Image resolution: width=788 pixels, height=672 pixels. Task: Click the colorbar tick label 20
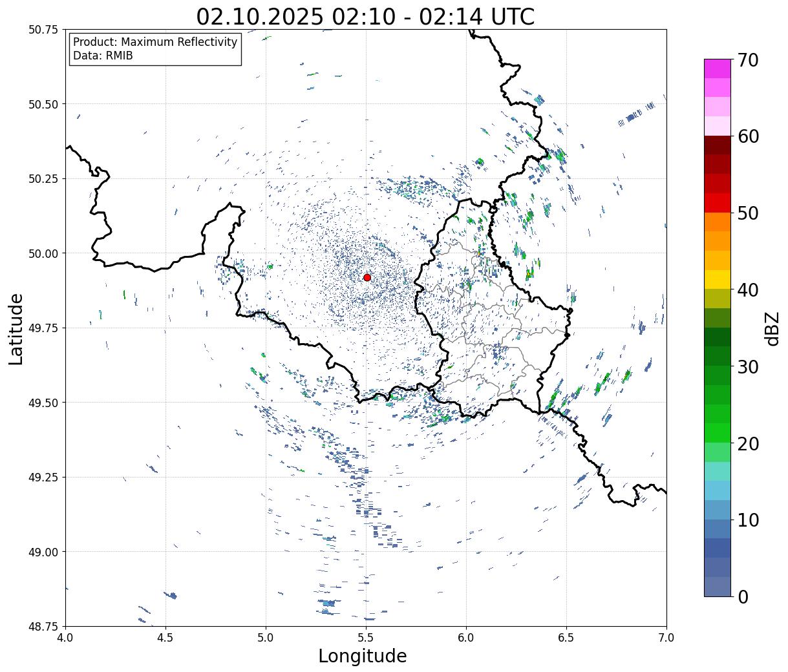pos(747,444)
